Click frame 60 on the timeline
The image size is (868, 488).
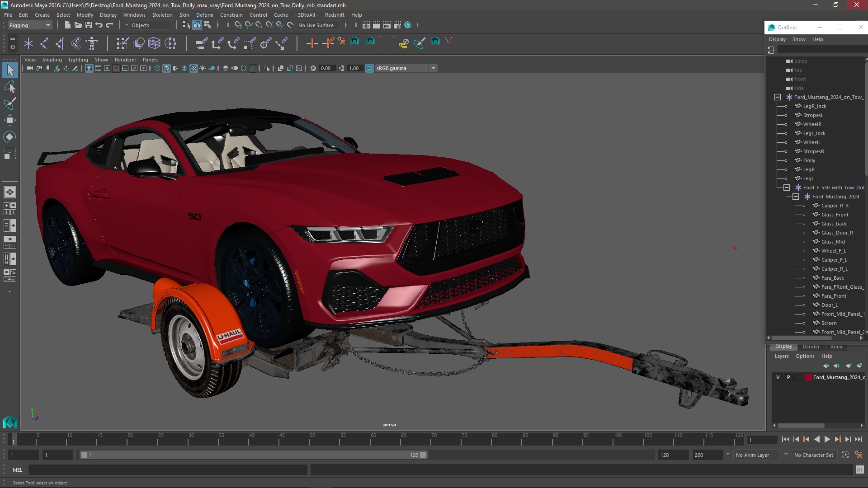373,439
